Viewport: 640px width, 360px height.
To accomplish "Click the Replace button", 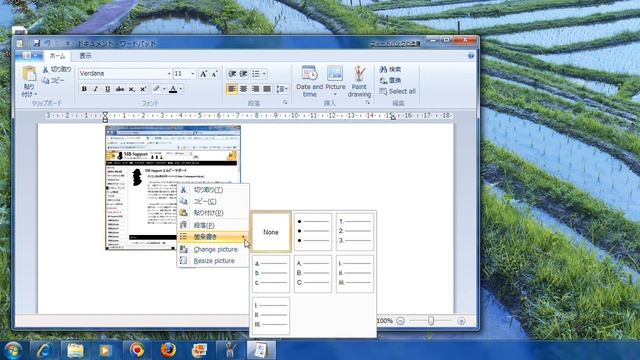I will click(x=391, y=80).
